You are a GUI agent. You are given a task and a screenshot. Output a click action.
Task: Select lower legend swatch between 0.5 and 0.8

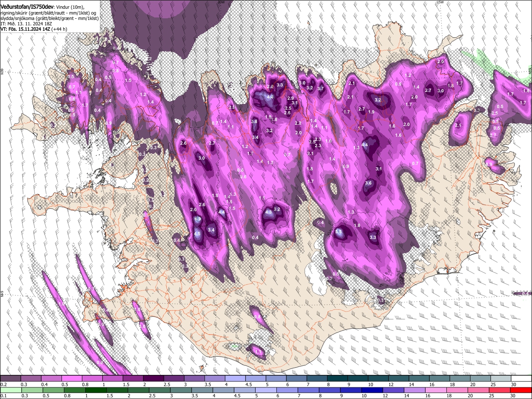click(53, 390)
